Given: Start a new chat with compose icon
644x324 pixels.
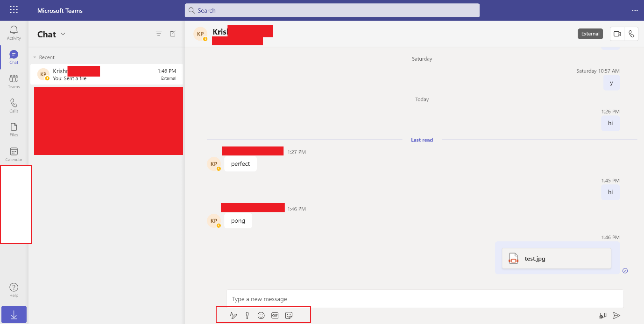Looking at the screenshot, I should (173, 34).
